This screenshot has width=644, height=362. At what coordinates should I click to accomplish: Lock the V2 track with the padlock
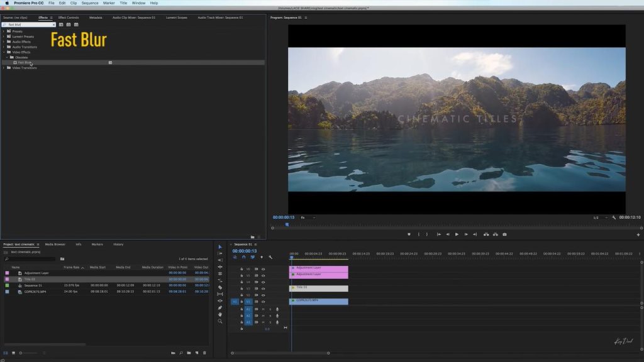coord(241,294)
